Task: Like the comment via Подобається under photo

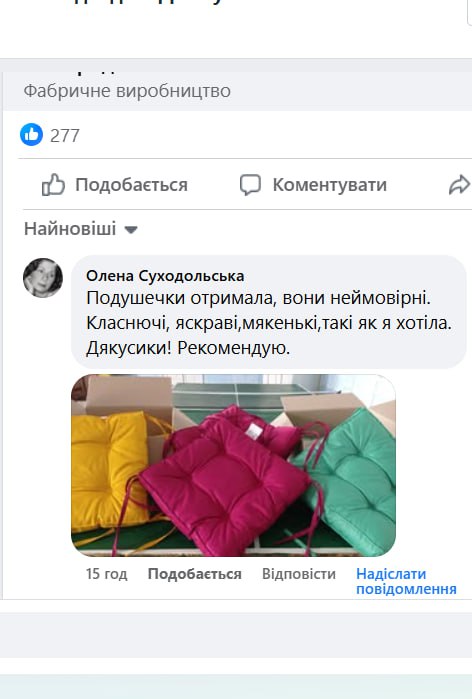Action: (194, 574)
